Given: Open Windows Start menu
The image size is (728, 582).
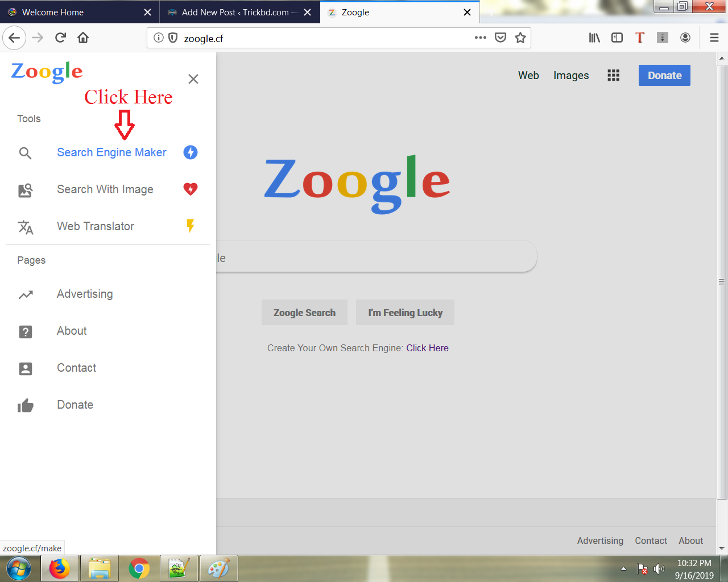Looking at the screenshot, I should pos(19,569).
